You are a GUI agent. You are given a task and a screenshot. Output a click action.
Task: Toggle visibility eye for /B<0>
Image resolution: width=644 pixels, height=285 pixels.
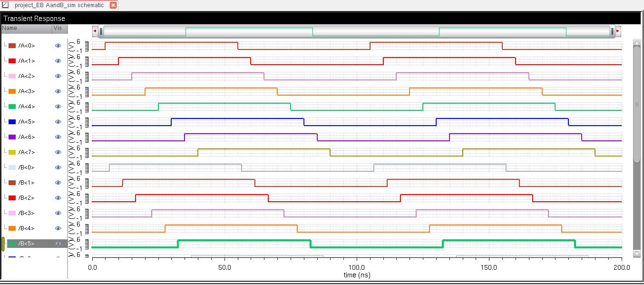point(58,167)
